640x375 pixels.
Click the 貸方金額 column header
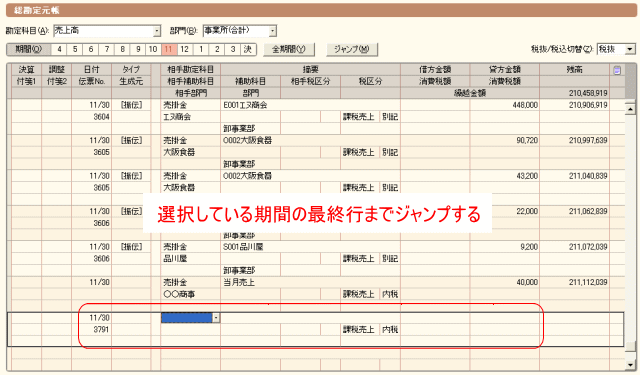[504, 70]
